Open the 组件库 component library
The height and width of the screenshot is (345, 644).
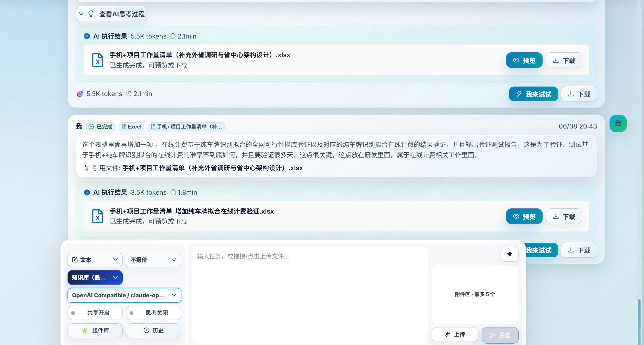click(x=95, y=331)
